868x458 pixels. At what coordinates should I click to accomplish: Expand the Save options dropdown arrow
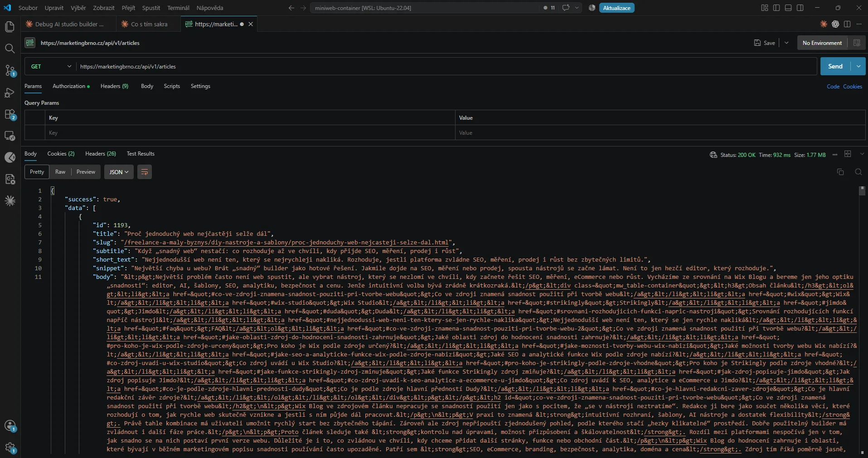(x=786, y=43)
